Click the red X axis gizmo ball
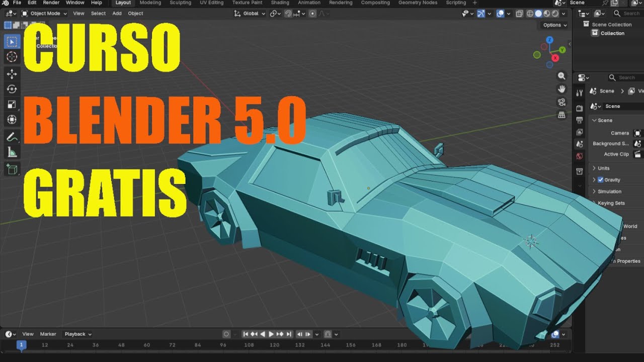The width and height of the screenshot is (644, 362). point(555,58)
